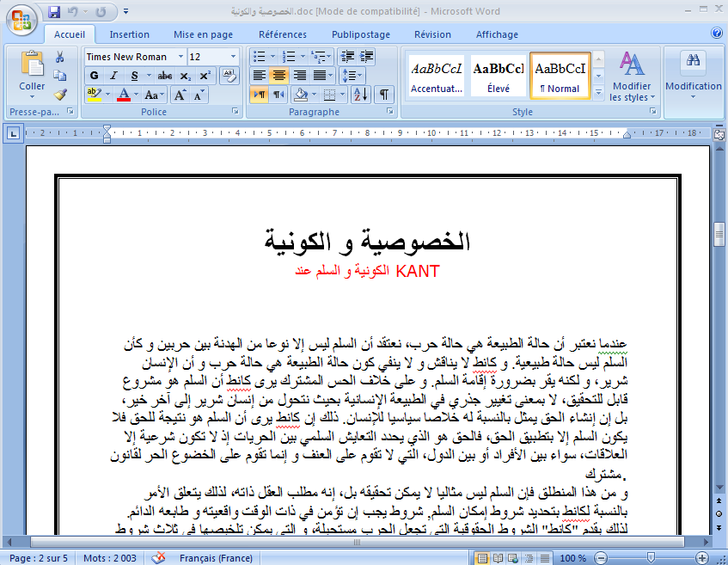Switch to the Affichage tab
The height and width of the screenshot is (565, 728).
point(497,34)
